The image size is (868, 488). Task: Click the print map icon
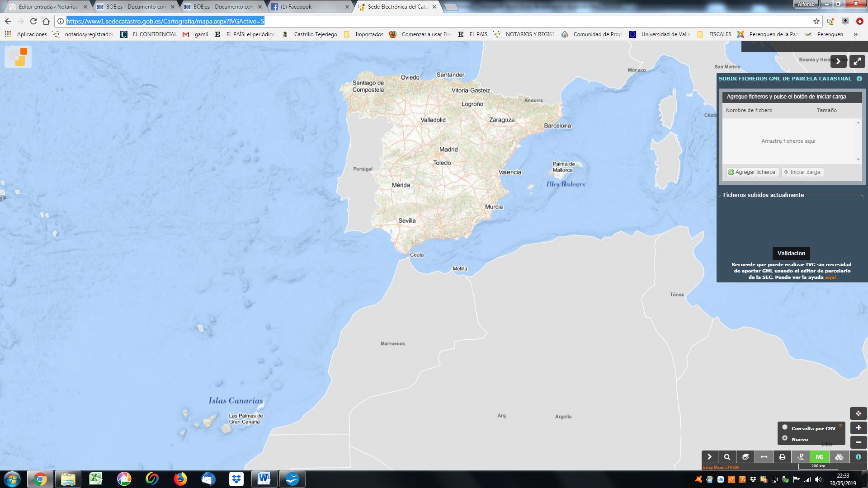(x=782, y=457)
